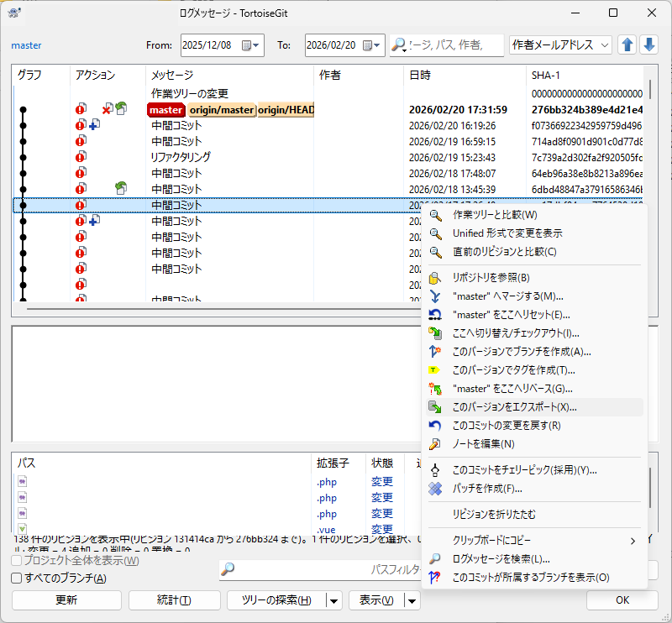Click the blue down arrow search button
672x623 pixels.
648,45
